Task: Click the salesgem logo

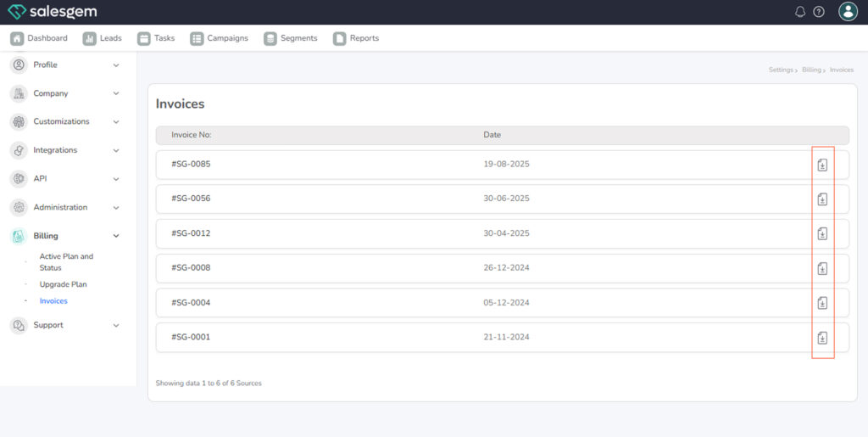Action: point(53,12)
